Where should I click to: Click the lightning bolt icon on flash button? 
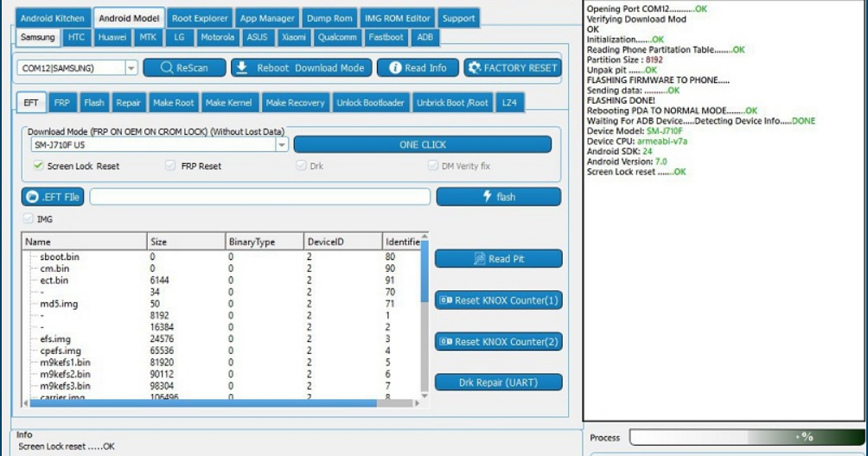pos(487,196)
